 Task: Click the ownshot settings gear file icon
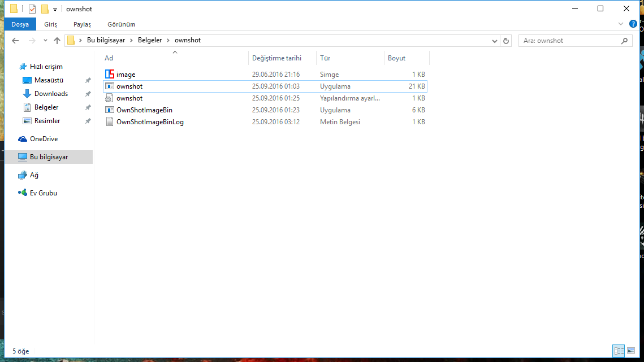coord(109,98)
